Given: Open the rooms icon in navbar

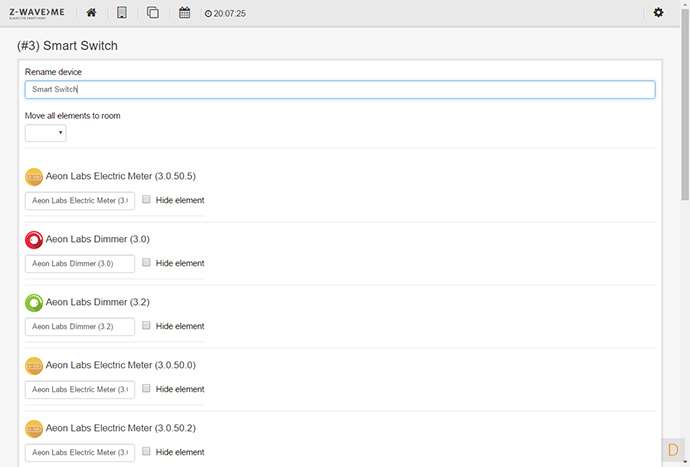Looking at the screenshot, I should pyautogui.click(x=122, y=13).
